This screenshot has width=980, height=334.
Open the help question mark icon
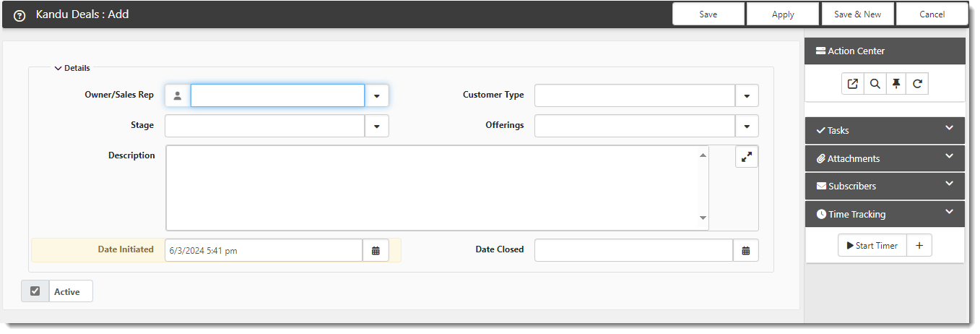(x=19, y=15)
